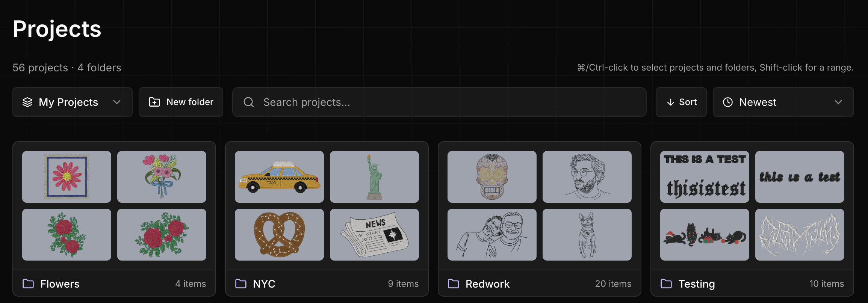Click the '56 projects · 4 folders' summary
868x303 pixels.
click(x=67, y=68)
